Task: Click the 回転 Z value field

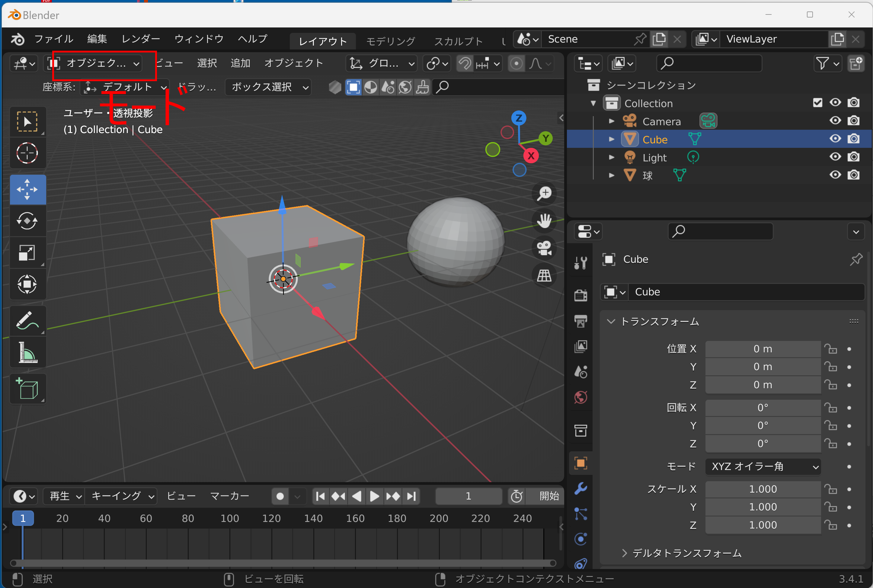Action: [x=763, y=443]
